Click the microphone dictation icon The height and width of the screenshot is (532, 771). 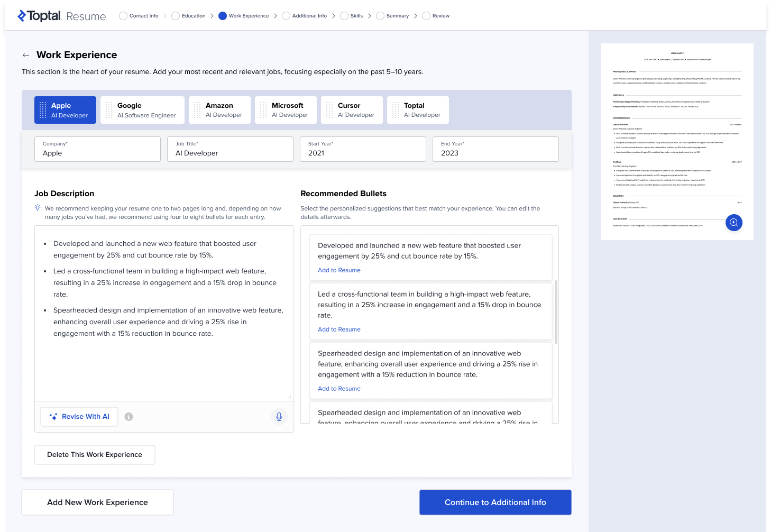coord(279,417)
